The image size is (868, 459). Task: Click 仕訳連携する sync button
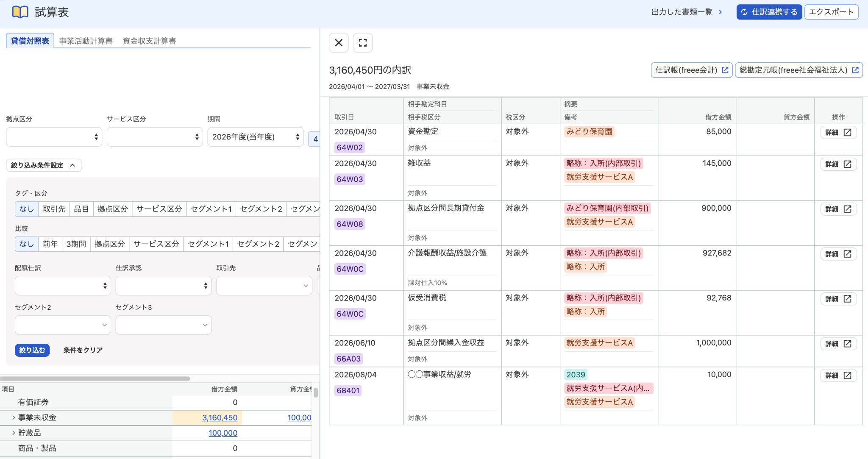(769, 12)
